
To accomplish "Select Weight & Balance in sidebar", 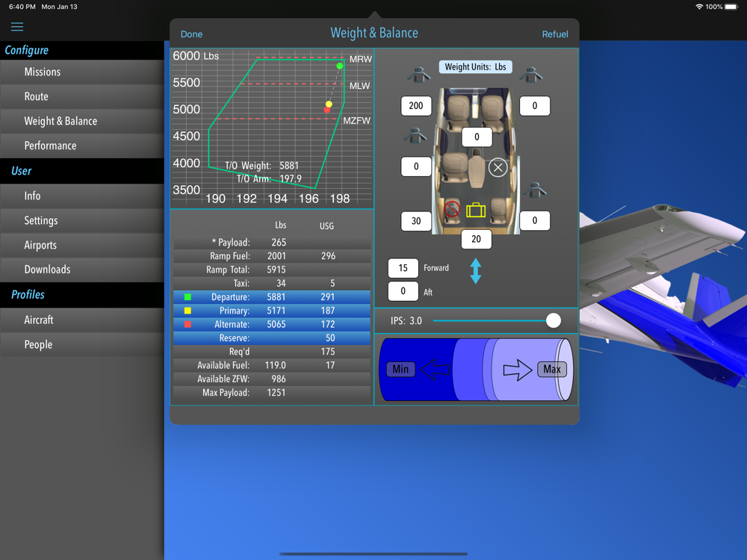I will tap(82, 122).
